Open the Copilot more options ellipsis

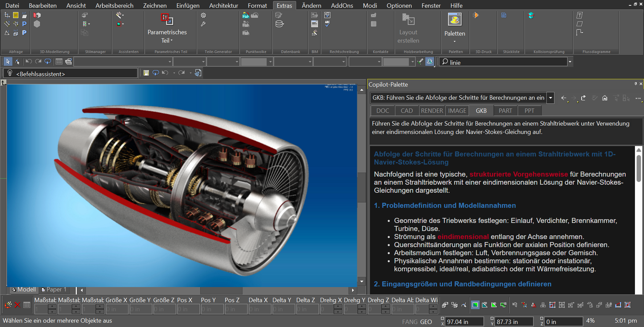[x=638, y=98]
